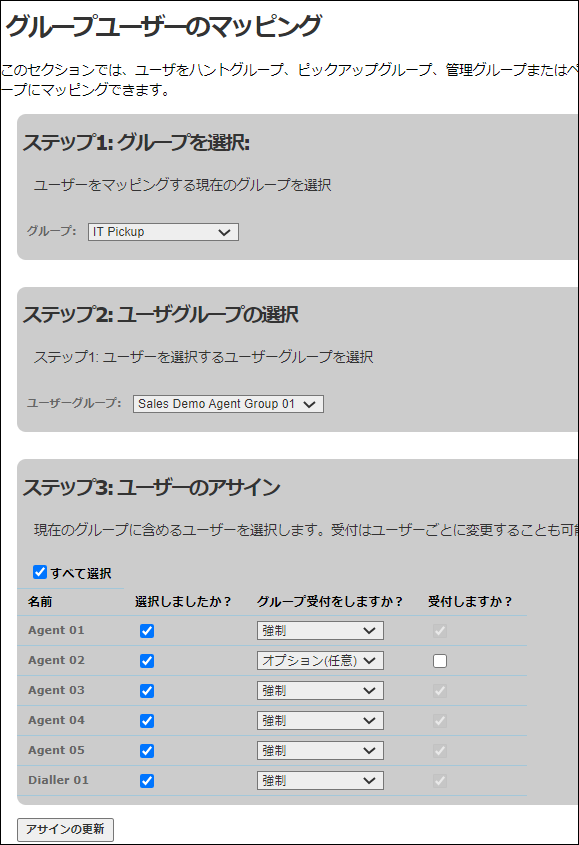Screen dimensions: 579x845
Task: Open Agent 03 強制 dropdown
Action: (x=320, y=690)
